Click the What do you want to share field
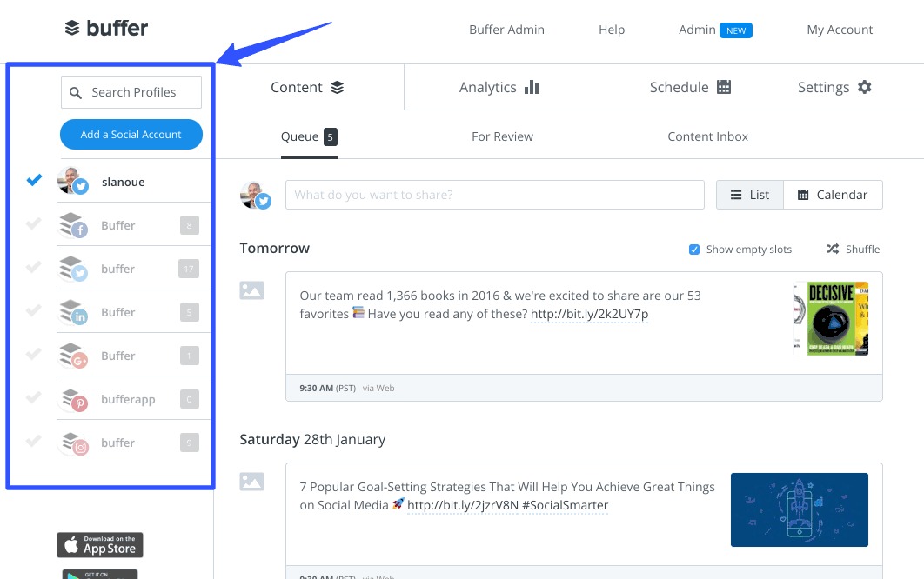This screenshot has height=579, width=924. (x=495, y=195)
